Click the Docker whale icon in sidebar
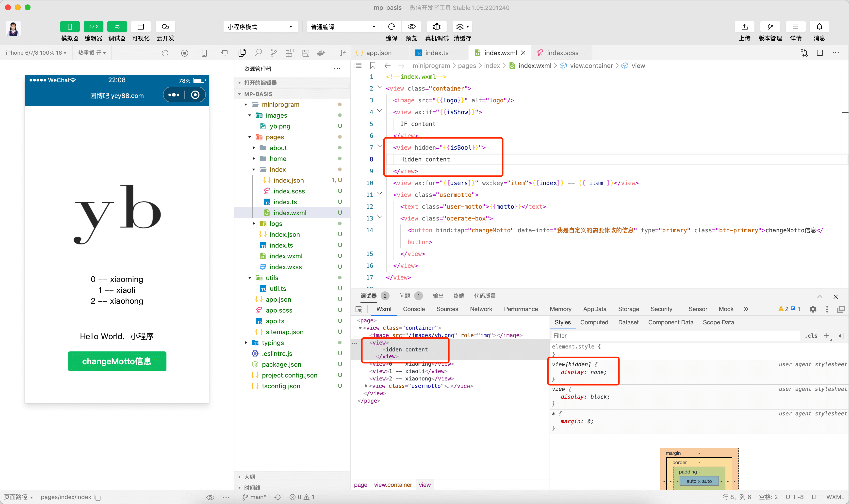849x504 pixels. pos(321,53)
